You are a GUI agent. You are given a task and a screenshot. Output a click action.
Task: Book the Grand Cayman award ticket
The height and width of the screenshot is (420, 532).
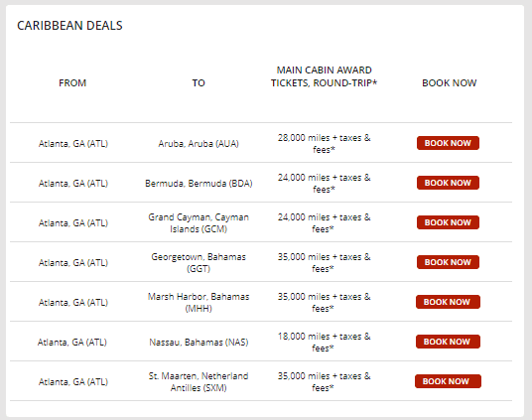pos(448,222)
